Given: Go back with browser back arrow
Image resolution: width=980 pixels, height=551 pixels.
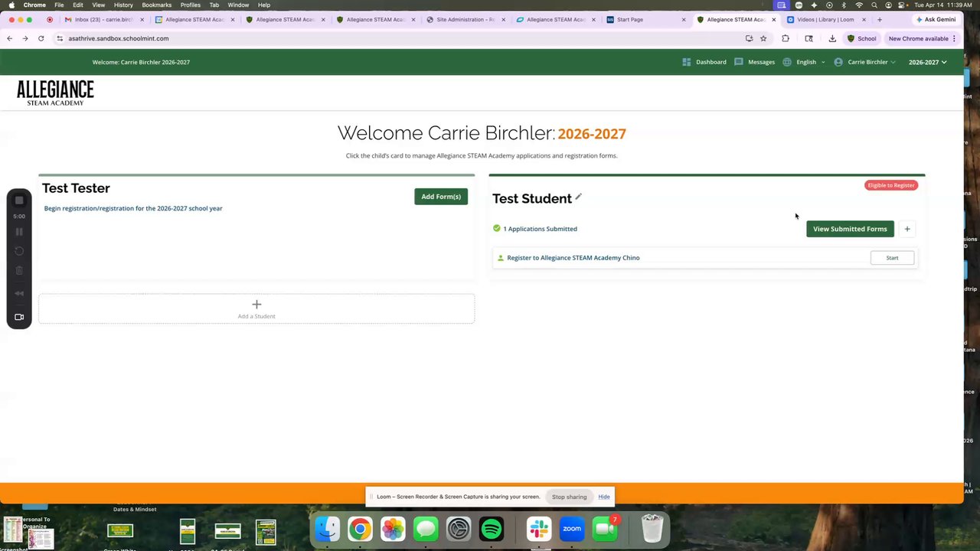Looking at the screenshot, I should click(x=9, y=38).
